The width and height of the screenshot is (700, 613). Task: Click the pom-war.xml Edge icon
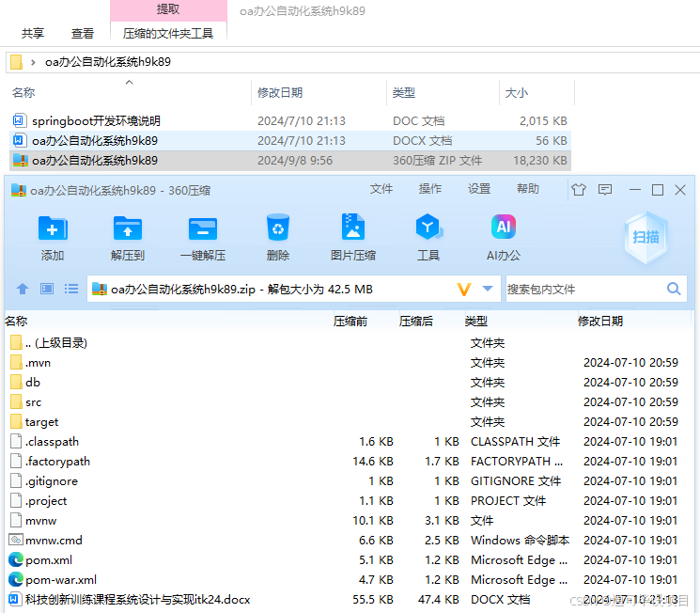click(16, 579)
